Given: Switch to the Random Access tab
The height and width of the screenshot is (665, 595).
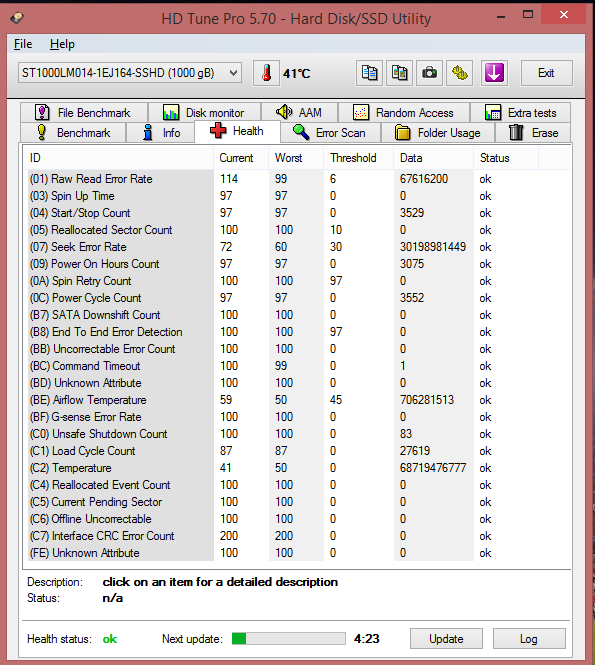Looking at the screenshot, I should [404, 113].
